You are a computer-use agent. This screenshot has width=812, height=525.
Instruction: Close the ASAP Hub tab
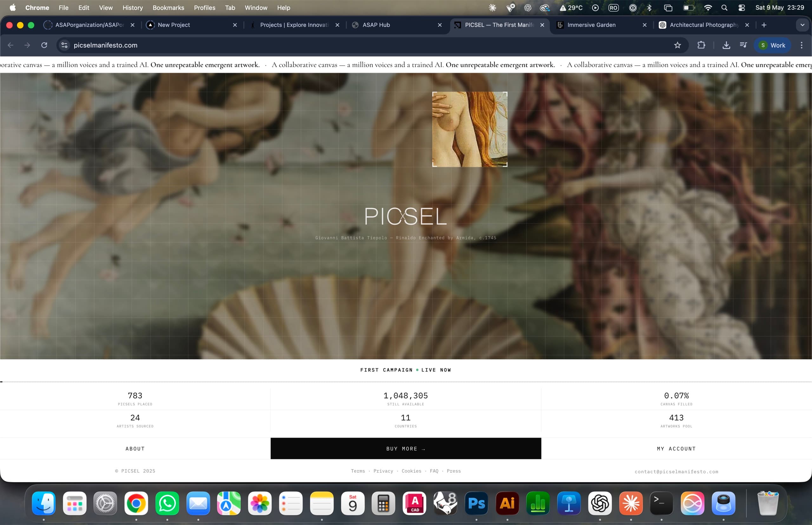point(440,25)
